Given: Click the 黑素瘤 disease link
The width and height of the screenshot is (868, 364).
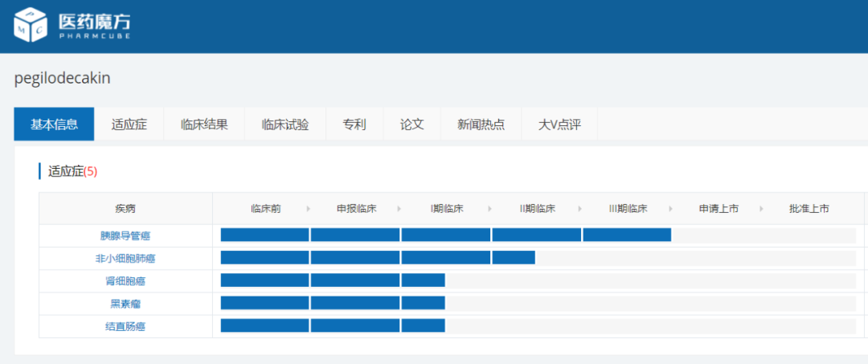Looking at the screenshot, I should (125, 304).
